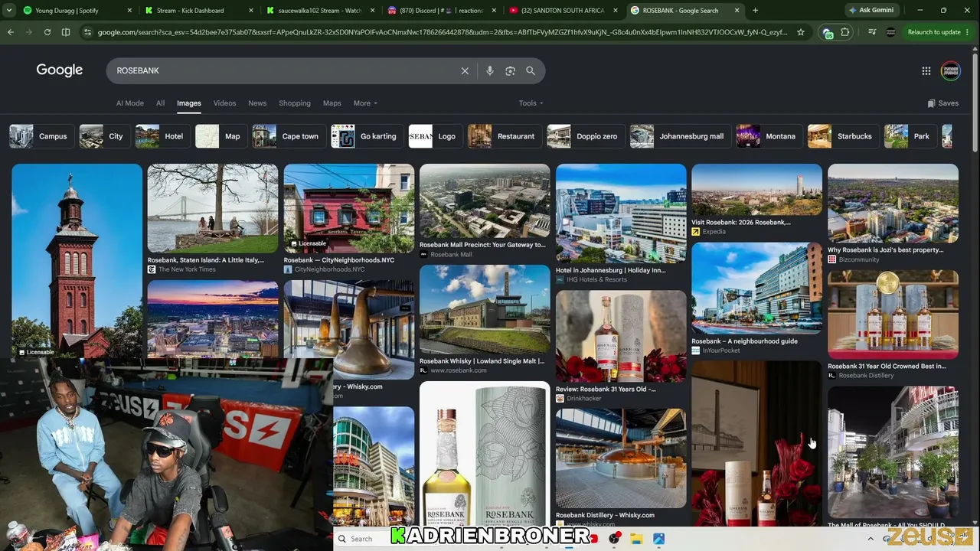Open Rosebank Whisky Lowland Single Malt link
Viewport: 980px width, 551px height.
482,361
